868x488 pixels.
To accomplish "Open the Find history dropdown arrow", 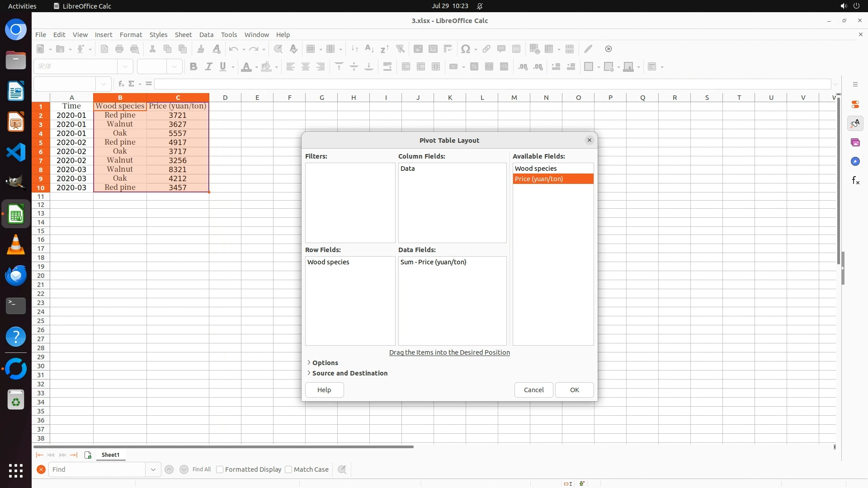I will tap(153, 469).
